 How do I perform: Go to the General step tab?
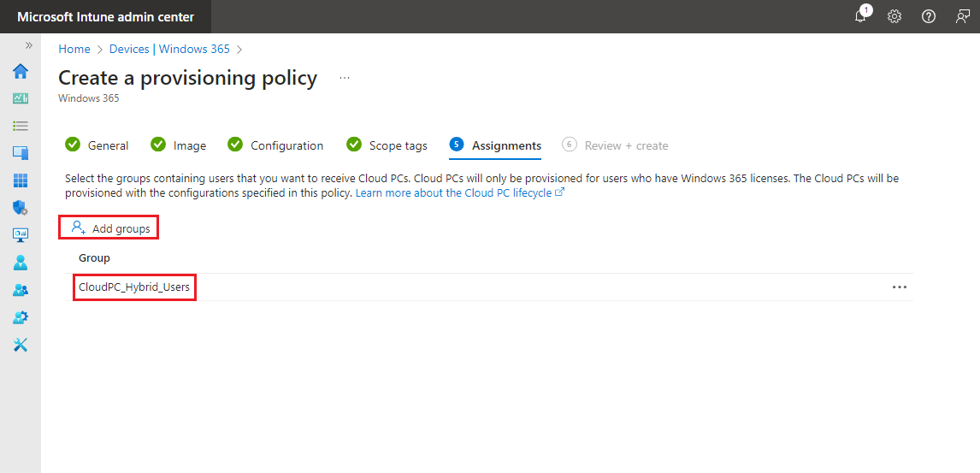pyautogui.click(x=97, y=145)
